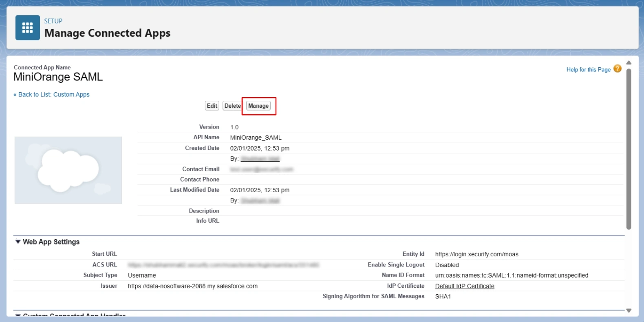The height and width of the screenshot is (322, 644).
Task: Click the scrollbar up arrow
Action: click(x=629, y=63)
